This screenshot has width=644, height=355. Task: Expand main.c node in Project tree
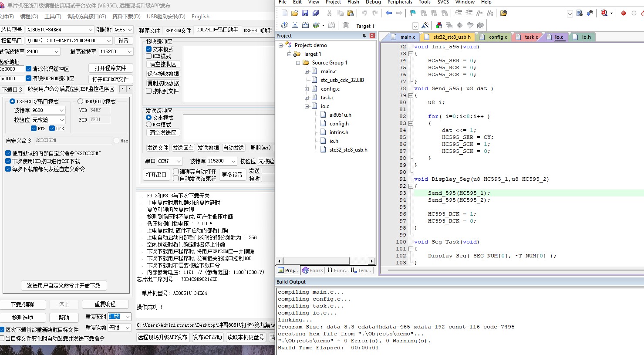(307, 71)
